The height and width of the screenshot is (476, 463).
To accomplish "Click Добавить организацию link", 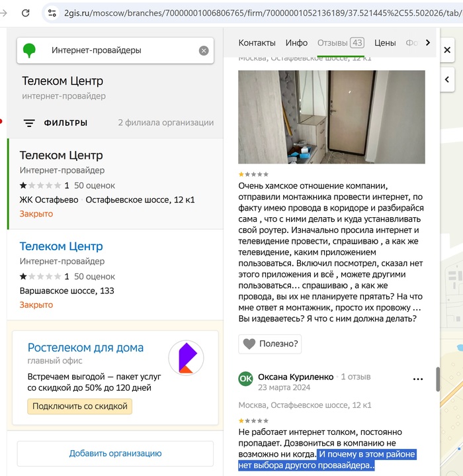I will point(115,453).
